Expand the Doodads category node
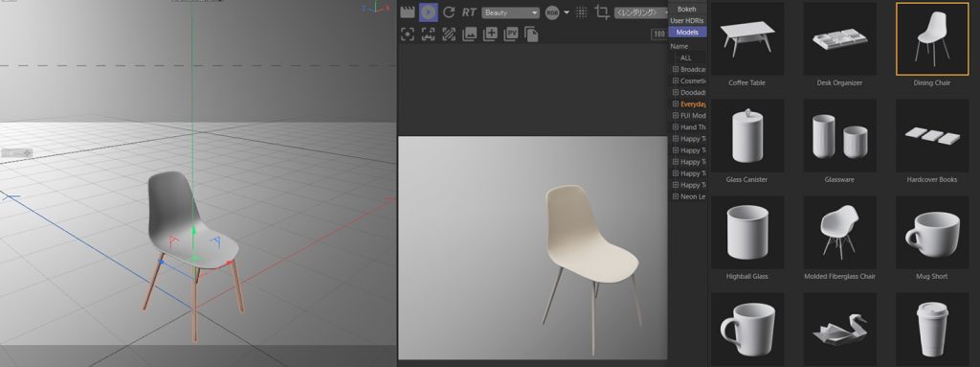 point(675,93)
